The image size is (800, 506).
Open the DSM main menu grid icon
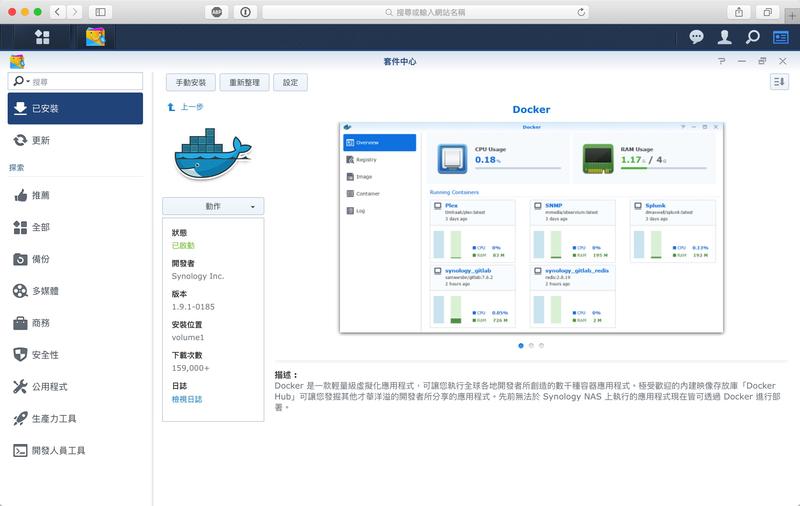[42, 37]
